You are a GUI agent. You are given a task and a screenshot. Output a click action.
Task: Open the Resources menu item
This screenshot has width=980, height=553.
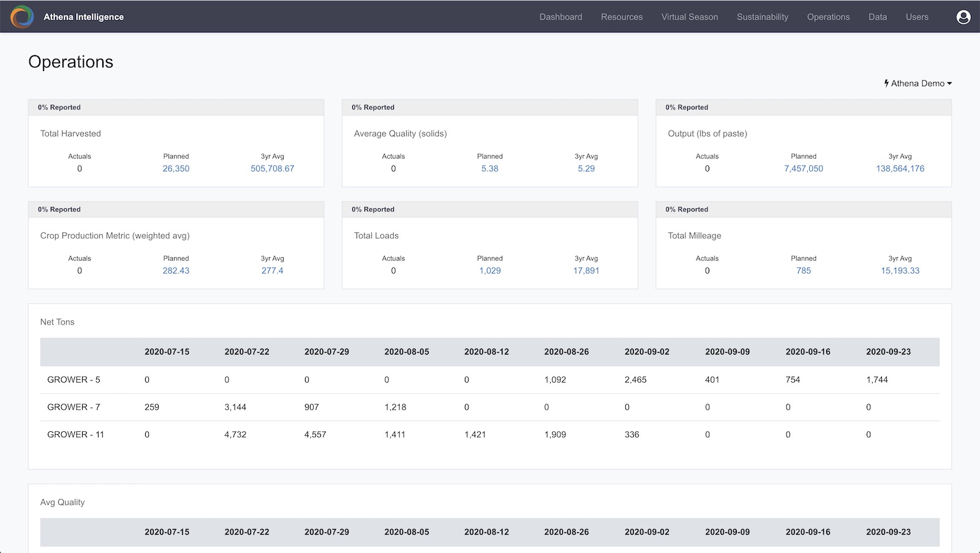[622, 17]
